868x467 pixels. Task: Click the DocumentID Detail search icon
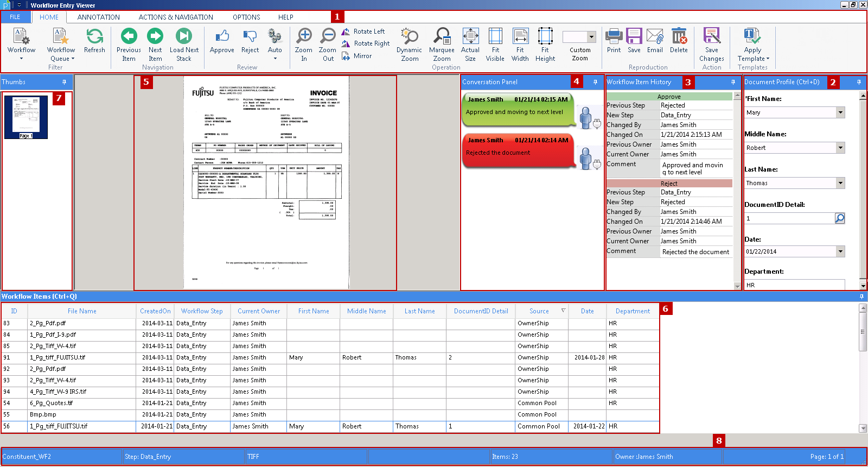coord(840,218)
